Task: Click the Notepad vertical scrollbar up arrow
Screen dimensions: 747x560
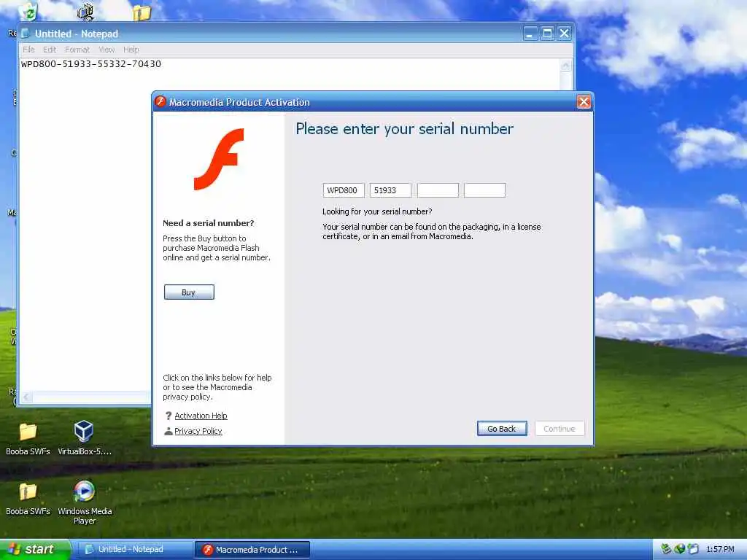Action: coord(565,66)
